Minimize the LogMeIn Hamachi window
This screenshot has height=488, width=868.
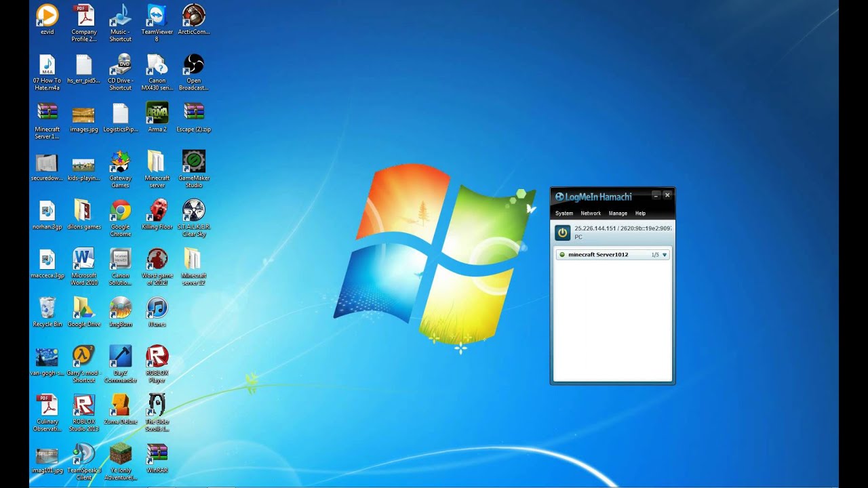pos(656,195)
